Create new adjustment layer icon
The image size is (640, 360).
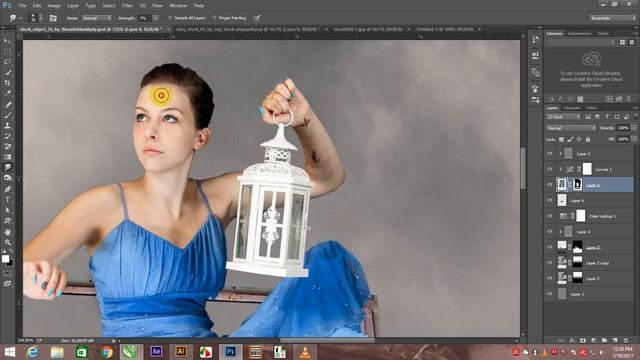[593, 340]
